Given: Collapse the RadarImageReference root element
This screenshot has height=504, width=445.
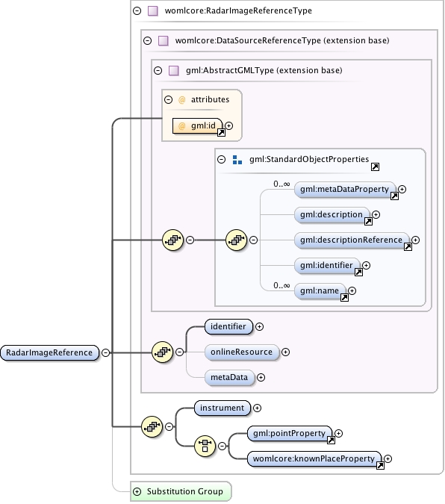Looking at the screenshot, I should (105, 353).
